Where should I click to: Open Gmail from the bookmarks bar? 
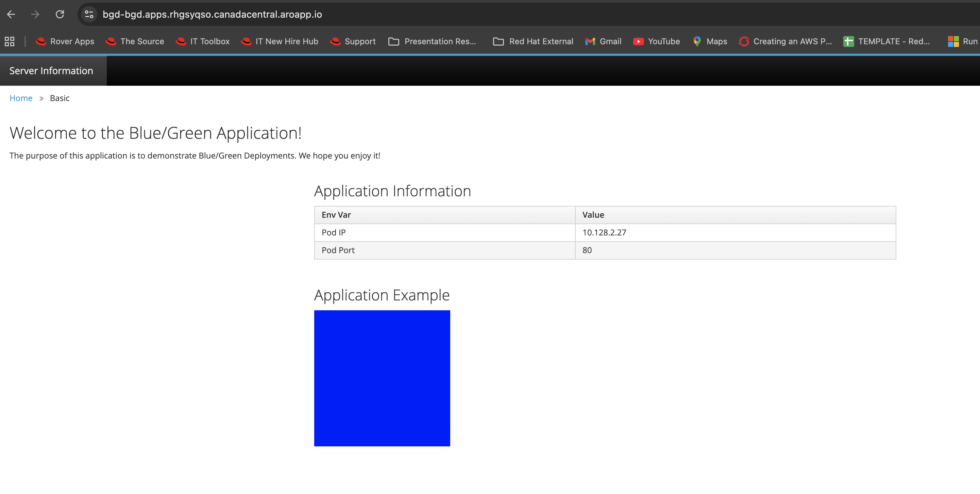(x=603, y=42)
